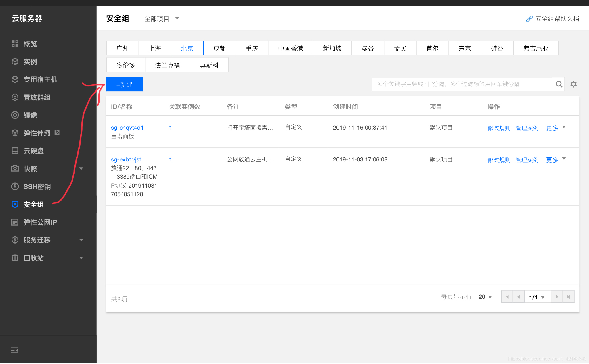
Task: Switch to the 上海 region tab
Action: [x=154, y=48]
